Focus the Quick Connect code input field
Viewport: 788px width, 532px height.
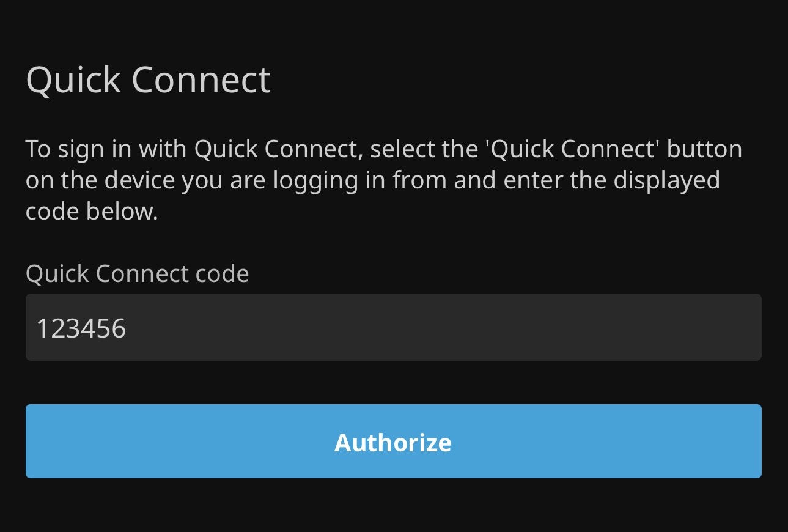(x=393, y=328)
